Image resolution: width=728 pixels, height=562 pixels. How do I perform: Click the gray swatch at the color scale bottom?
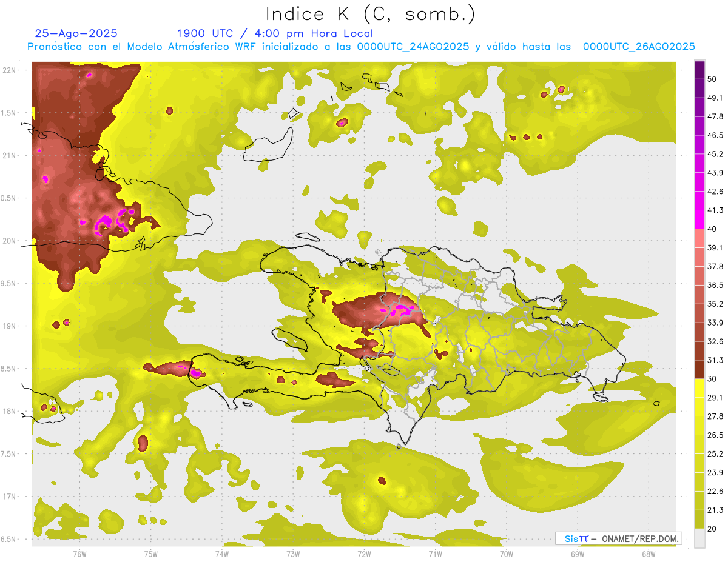click(x=699, y=538)
